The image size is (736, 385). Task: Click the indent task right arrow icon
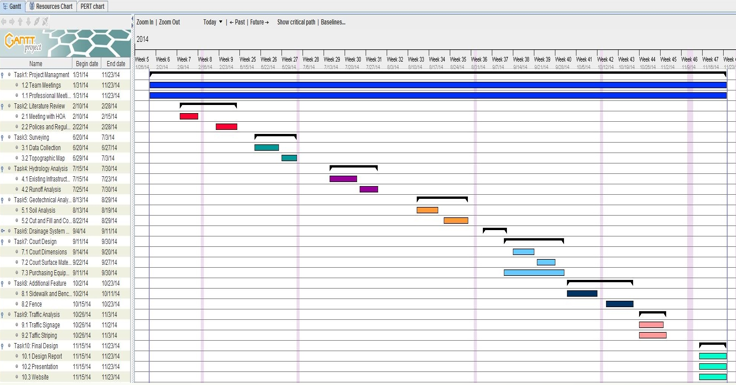[x=12, y=22]
